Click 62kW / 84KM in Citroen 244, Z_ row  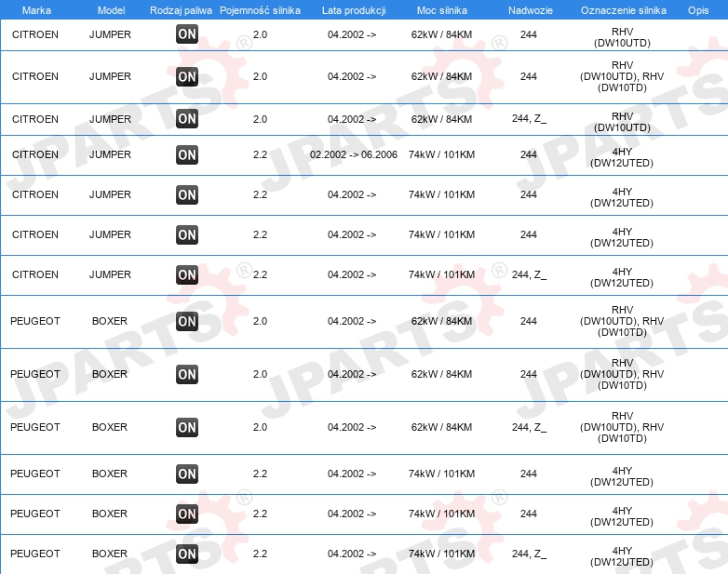point(441,119)
